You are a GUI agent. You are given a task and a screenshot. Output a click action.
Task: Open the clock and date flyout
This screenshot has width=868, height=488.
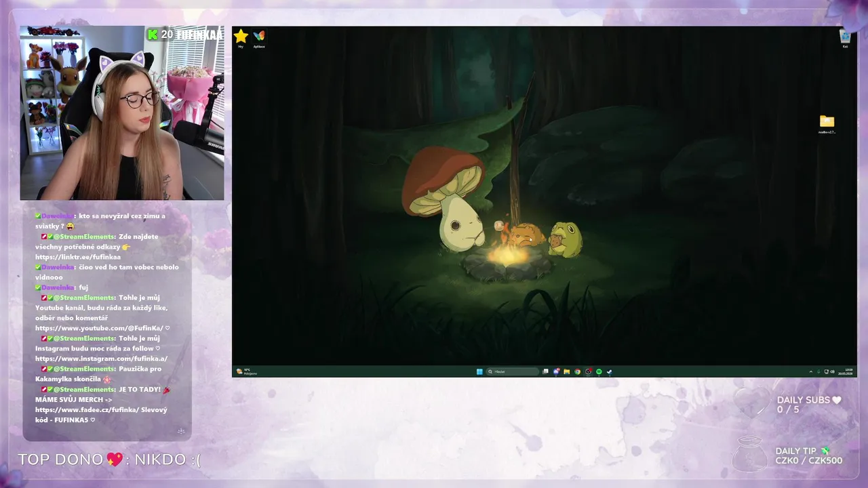tap(846, 371)
